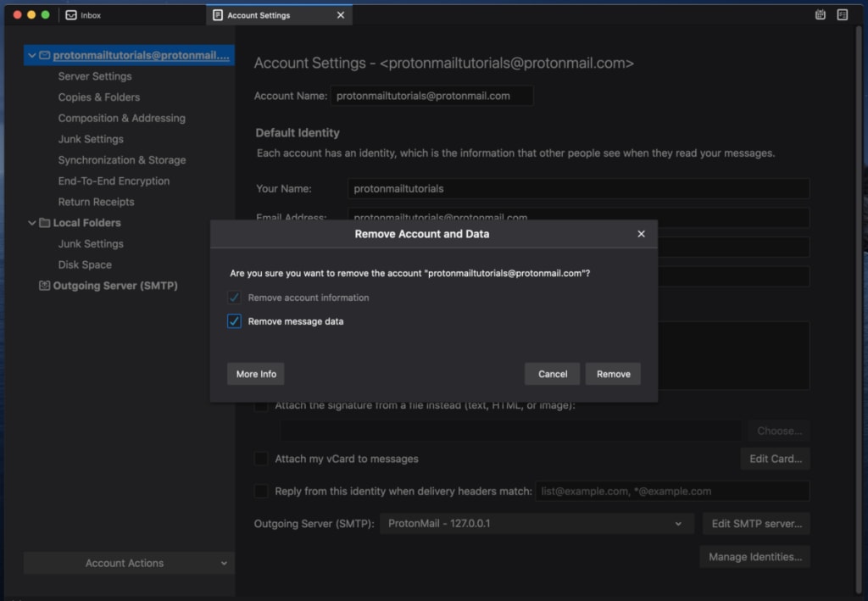Click the "Default Identity" heading text
The width and height of the screenshot is (868, 601).
298,133
